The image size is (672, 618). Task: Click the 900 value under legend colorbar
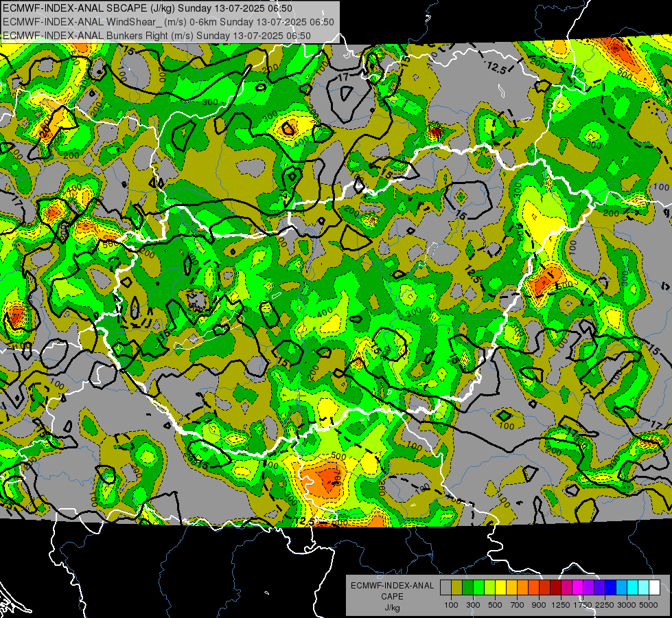click(x=539, y=605)
